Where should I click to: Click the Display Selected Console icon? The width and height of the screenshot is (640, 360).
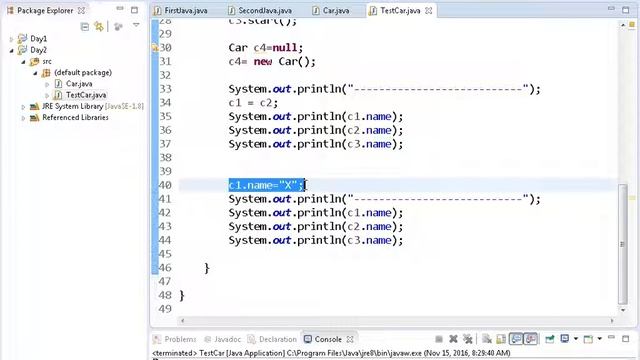564,338
